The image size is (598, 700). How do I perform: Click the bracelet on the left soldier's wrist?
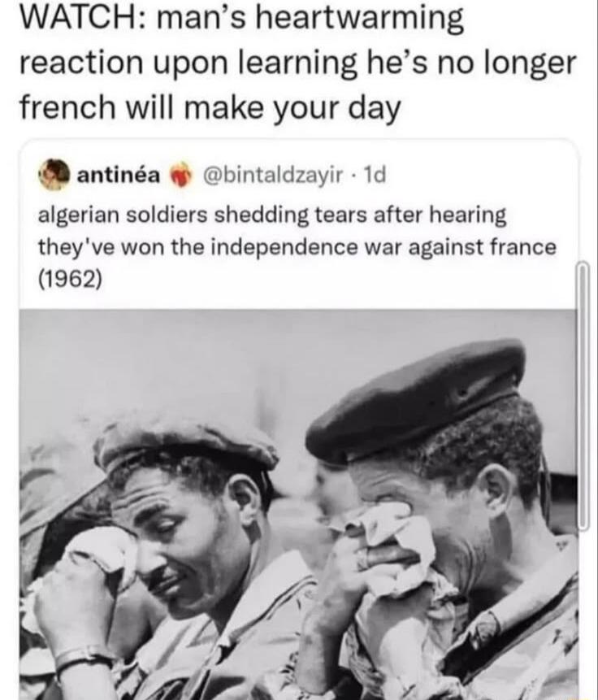click(x=83, y=658)
